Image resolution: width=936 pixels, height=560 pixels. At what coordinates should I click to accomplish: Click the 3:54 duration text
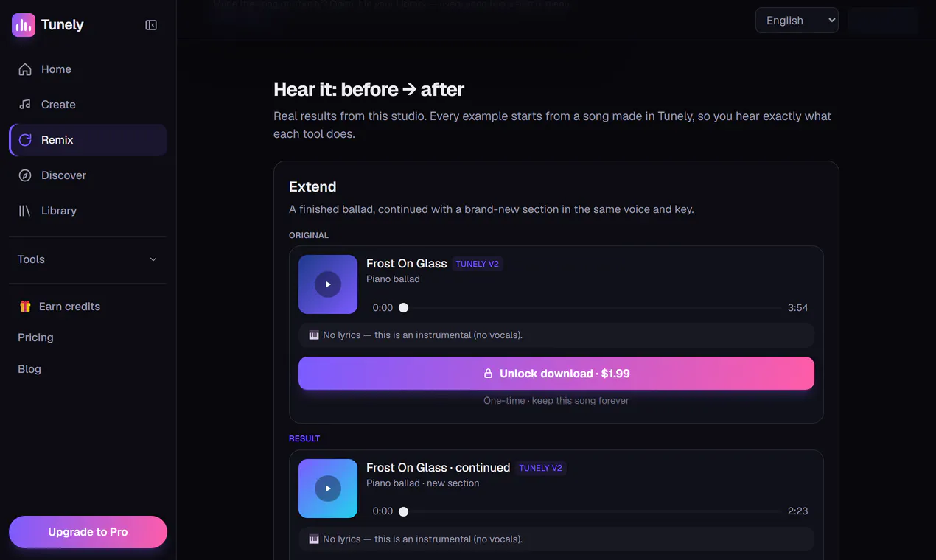(798, 308)
